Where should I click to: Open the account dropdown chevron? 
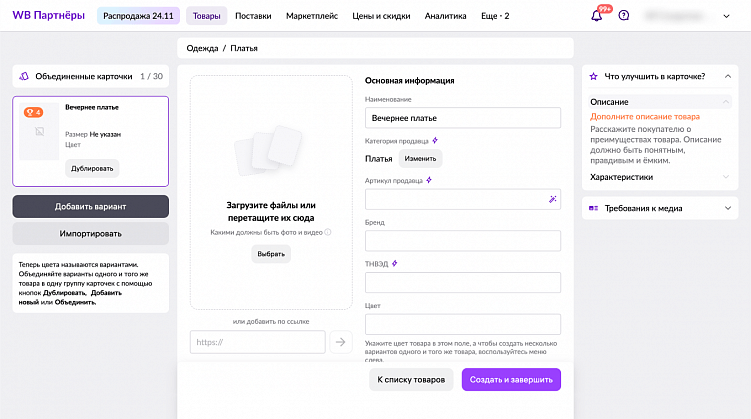pyautogui.click(x=726, y=16)
